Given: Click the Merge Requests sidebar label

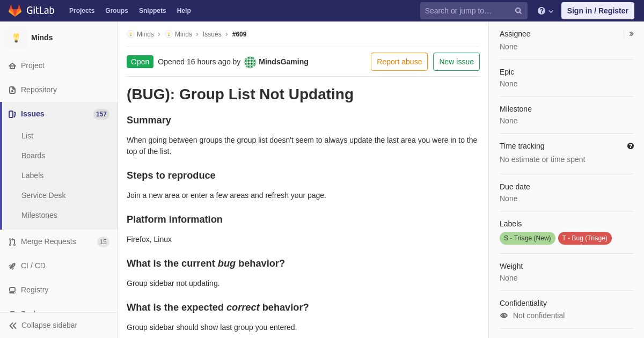Looking at the screenshot, I should point(48,241).
